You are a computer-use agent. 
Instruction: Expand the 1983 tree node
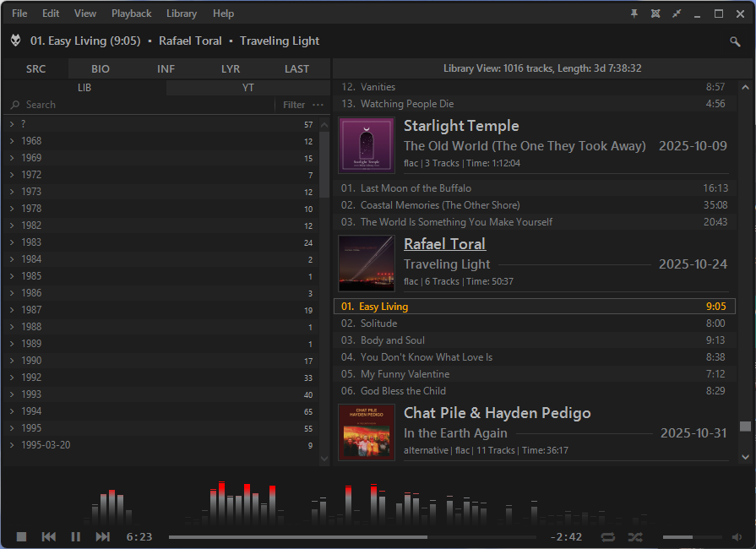click(12, 242)
